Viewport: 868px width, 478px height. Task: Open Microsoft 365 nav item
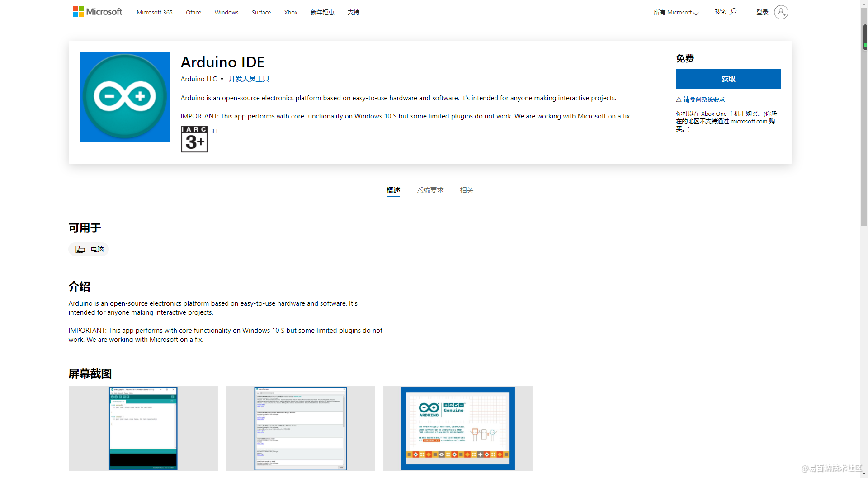coord(155,13)
